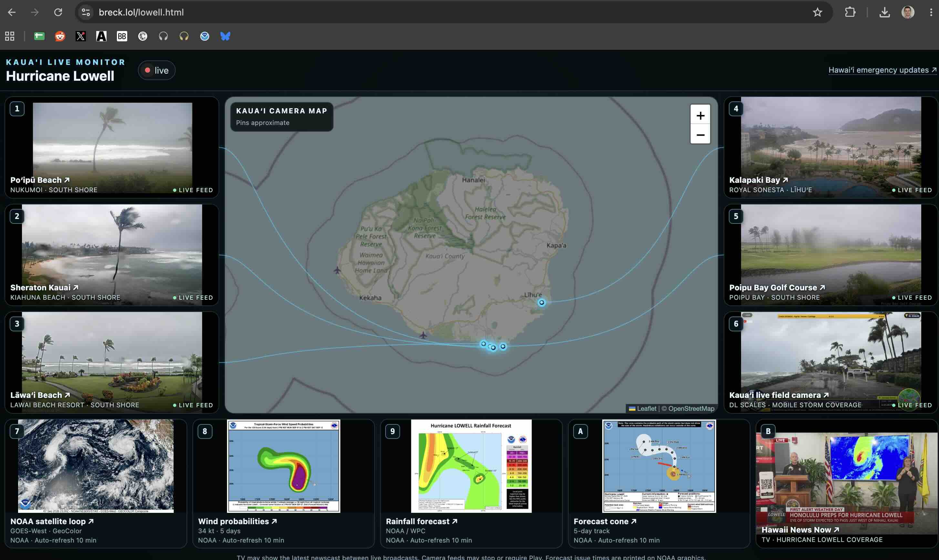
Task: Open Hawaii News Now link
Action: [x=800, y=530]
